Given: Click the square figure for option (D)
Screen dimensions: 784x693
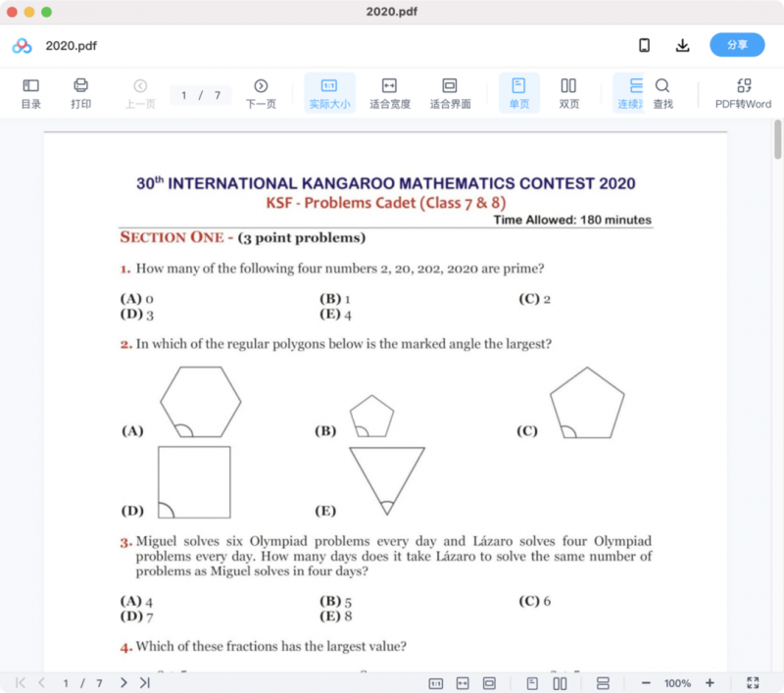Looking at the screenshot, I should [194, 482].
